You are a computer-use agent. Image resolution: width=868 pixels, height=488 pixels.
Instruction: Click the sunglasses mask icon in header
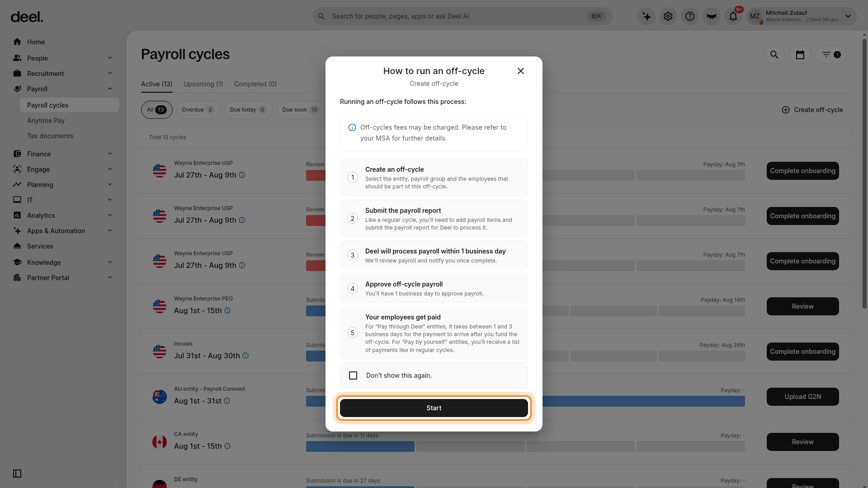[x=712, y=16]
